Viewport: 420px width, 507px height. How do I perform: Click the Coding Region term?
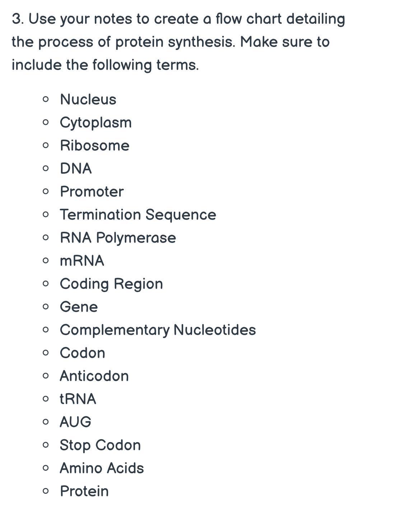coord(111,284)
